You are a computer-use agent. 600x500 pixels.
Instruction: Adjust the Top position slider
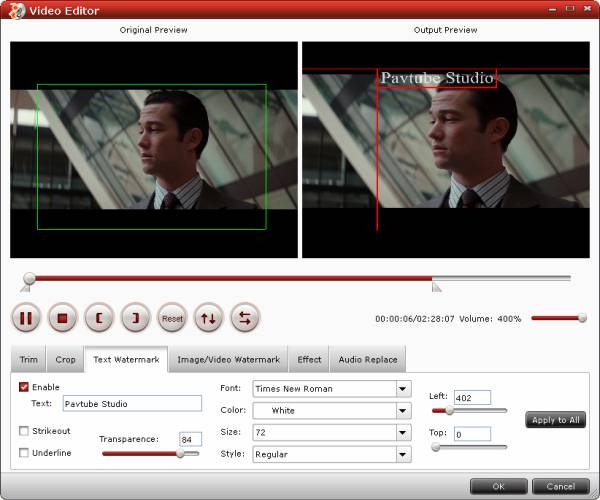click(x=469, y=446)
